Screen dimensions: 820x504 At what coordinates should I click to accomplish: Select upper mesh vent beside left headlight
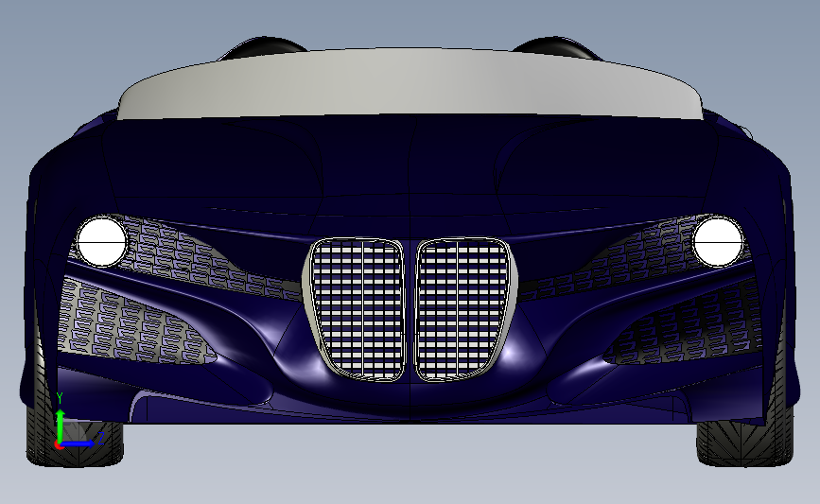pyautogui.click(x=209, y=259)
